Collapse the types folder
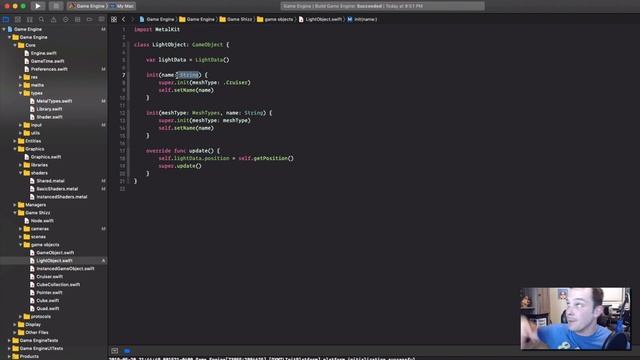This screenshot has width=640, height=360. [x=21, y=93]
